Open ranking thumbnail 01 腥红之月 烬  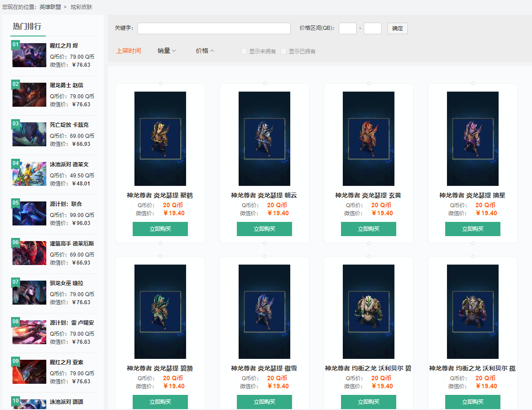click(x=29, y=55)
